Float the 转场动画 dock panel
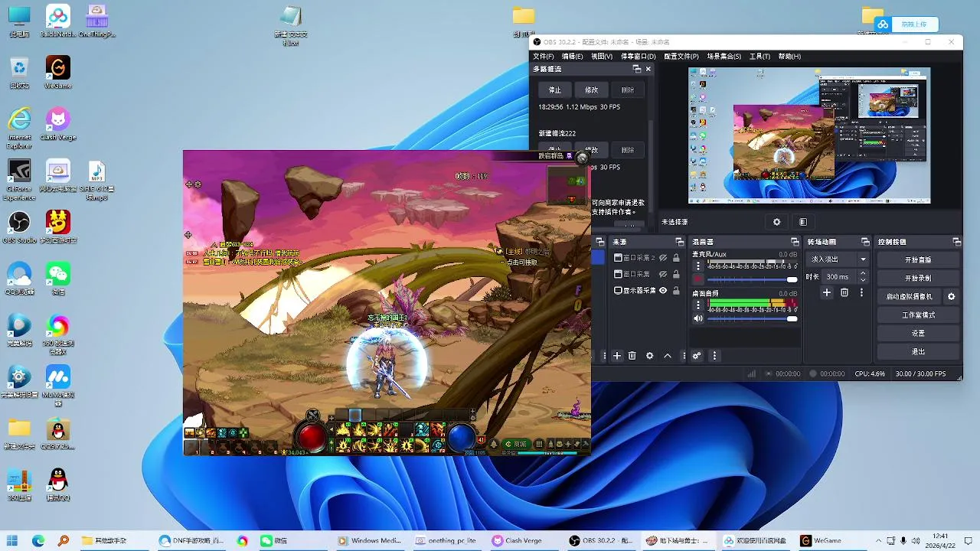Image resolution: width=980 pixels, height=551 pixels. (865, 242)
